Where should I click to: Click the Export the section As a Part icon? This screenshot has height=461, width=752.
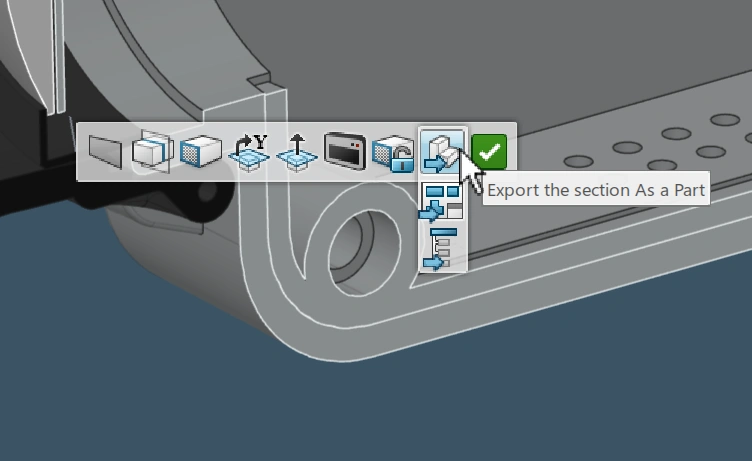click(442, 152)
